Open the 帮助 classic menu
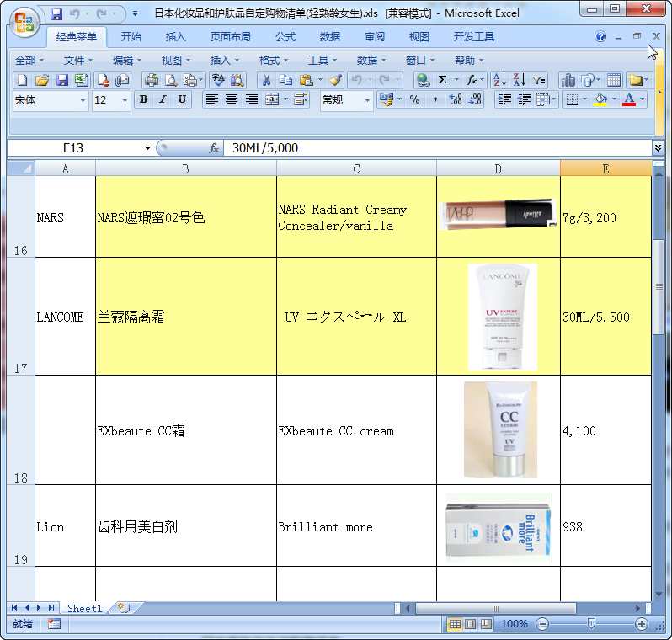The height and width of the screenshot is (640, 672). pyautogui.click(x=469, y=61)
